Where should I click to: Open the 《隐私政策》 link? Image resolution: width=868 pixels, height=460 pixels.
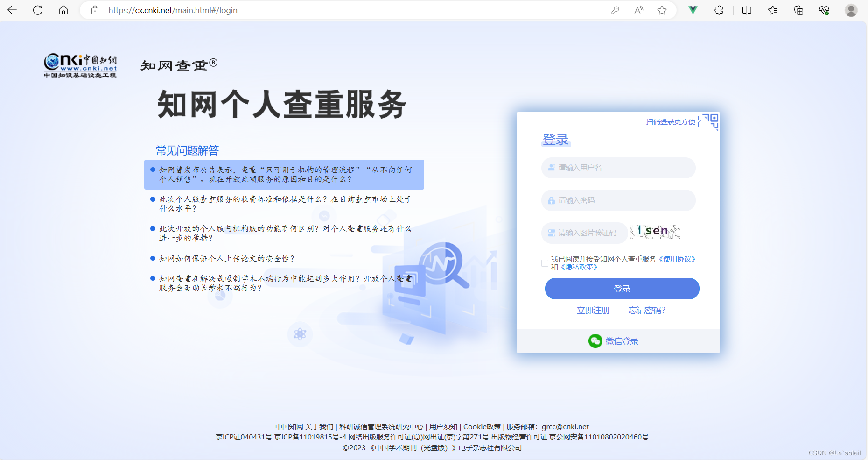(579, 267)
